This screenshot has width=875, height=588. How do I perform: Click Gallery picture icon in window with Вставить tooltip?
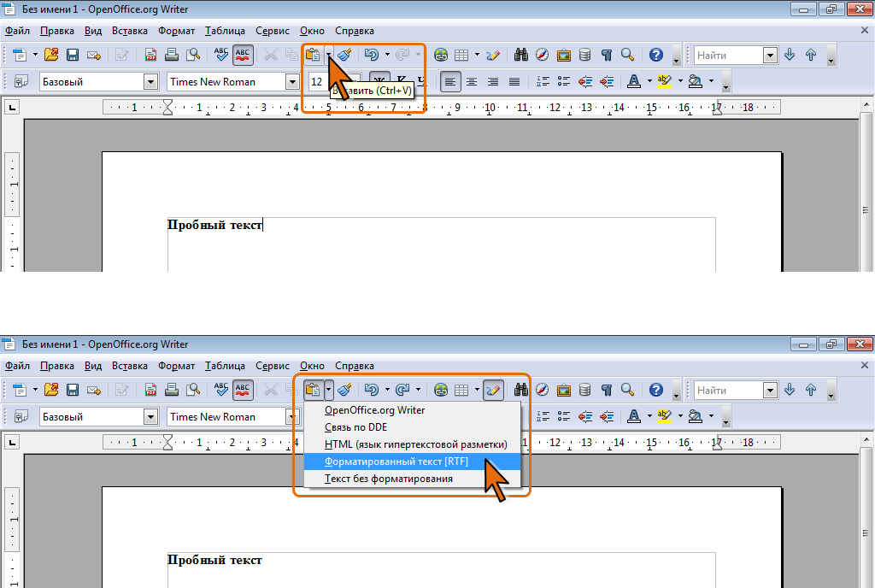coord(564,55)
